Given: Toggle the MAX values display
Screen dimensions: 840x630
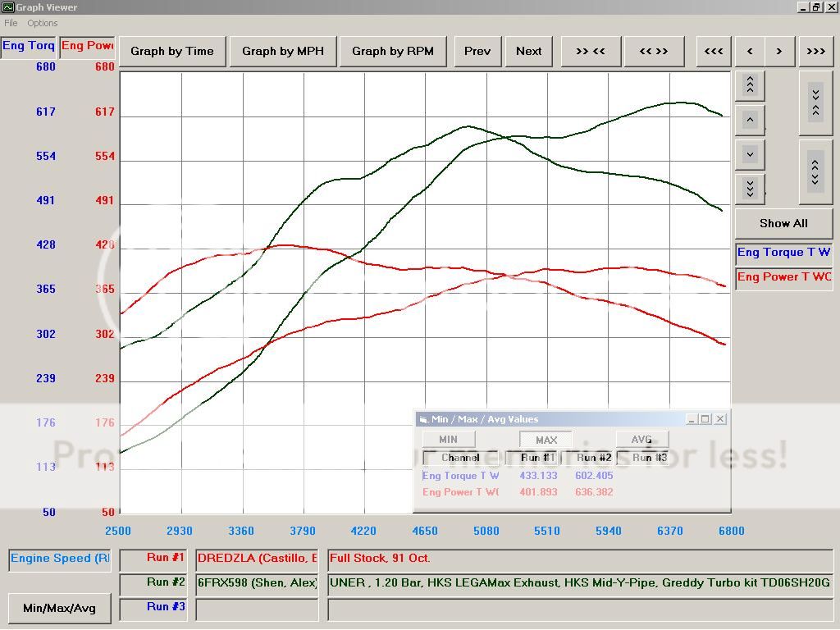Looking at the screenshot, I should [x=545, y=439].
